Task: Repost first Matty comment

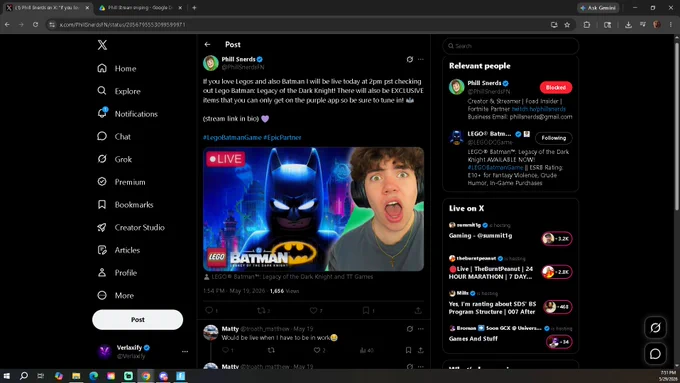Action: (271, 350)
